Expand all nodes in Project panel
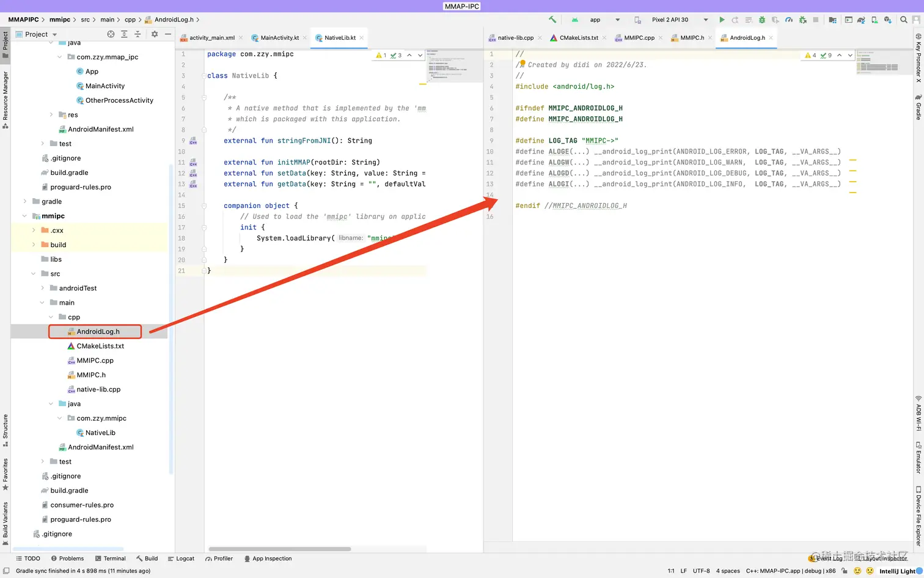 click(x=124, y=34)
